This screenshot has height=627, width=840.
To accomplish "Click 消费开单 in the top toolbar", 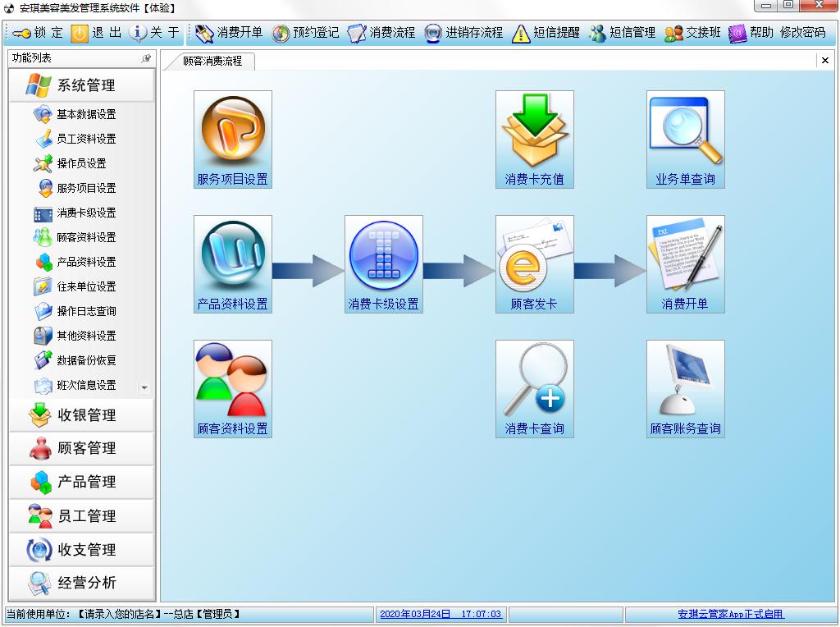I will point(229,33).
